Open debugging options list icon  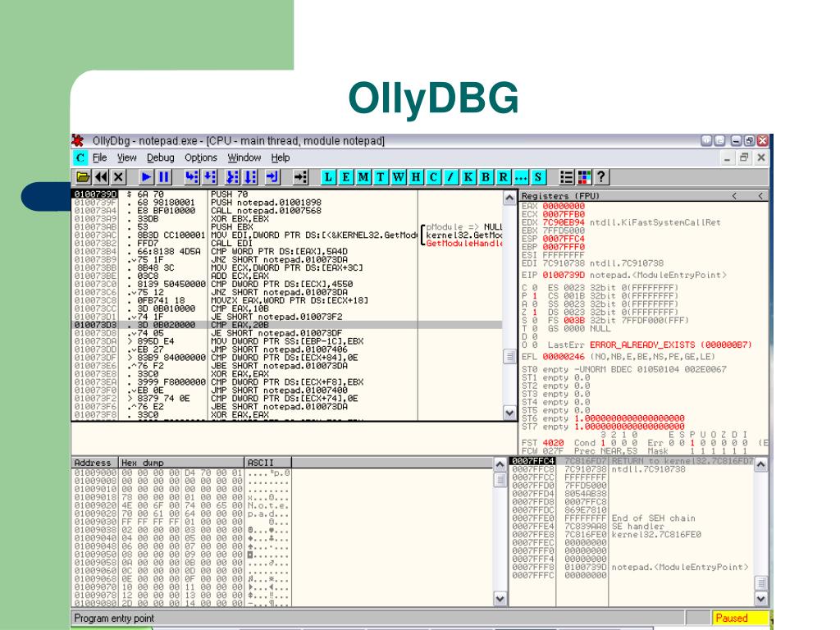(566, 177)
